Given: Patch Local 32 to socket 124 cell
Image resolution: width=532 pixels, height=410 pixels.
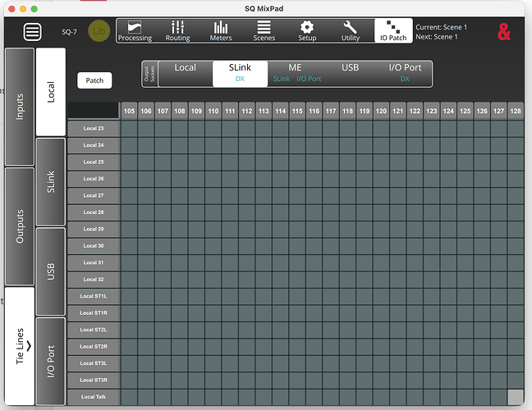Looking at the screenshot, I should coord(448,279).
